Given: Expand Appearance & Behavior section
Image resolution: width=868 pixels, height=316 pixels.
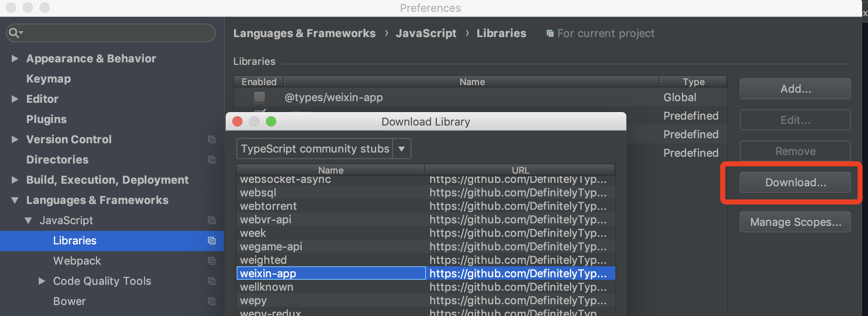Looking at the screenshot, I should 15,59.
